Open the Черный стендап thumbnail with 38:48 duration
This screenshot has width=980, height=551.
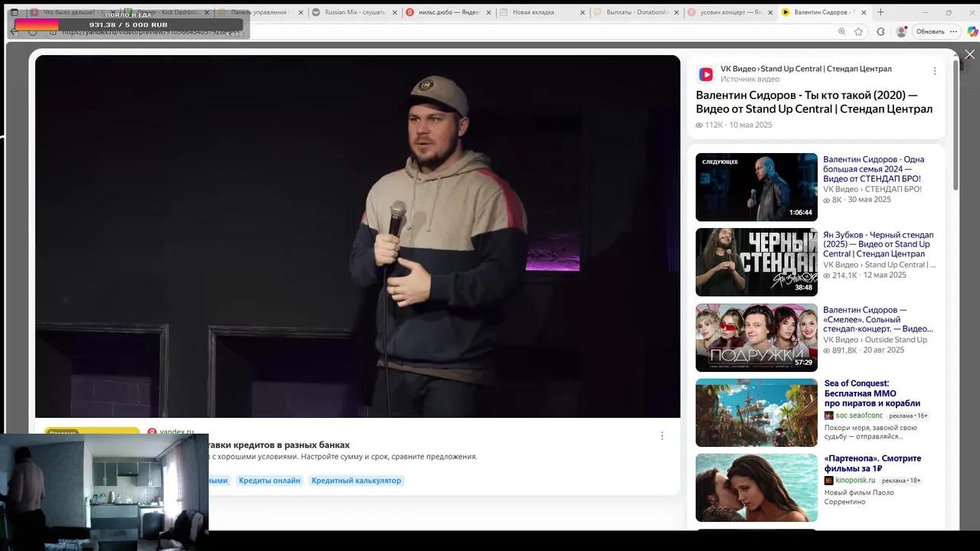[756, 262]
